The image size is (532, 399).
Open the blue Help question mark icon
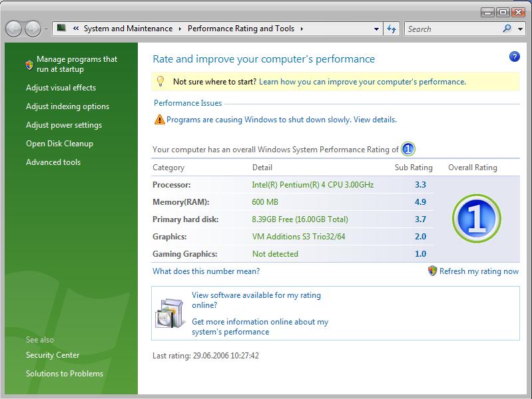tap(515, 57)
